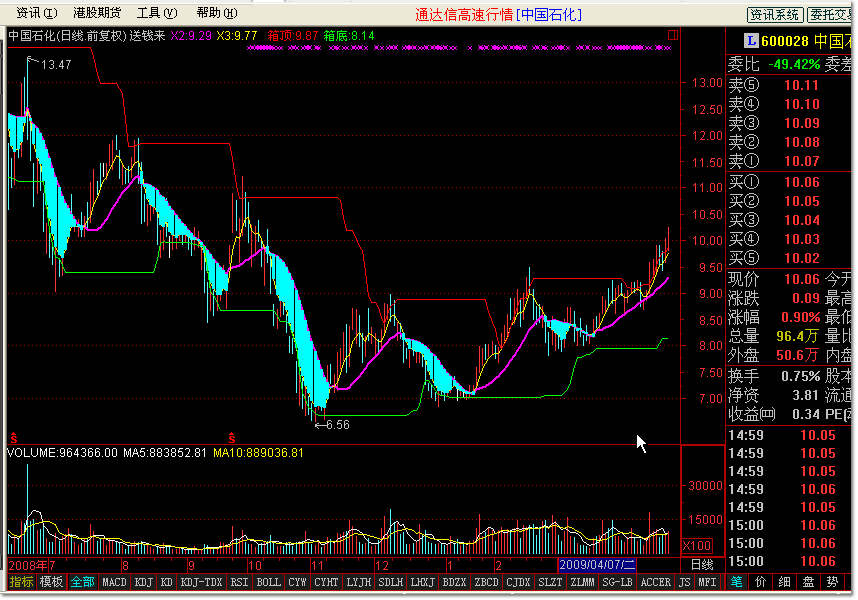858x600 pixels.
Task: Switch to the LYJH indicator
Action: [x=358, y=582]
